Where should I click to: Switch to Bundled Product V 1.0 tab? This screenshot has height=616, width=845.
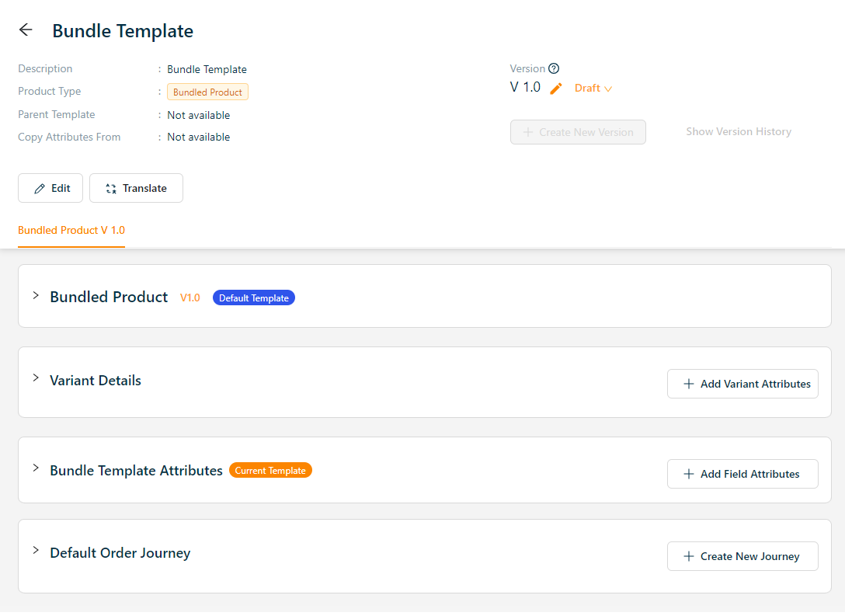(71, 231)
